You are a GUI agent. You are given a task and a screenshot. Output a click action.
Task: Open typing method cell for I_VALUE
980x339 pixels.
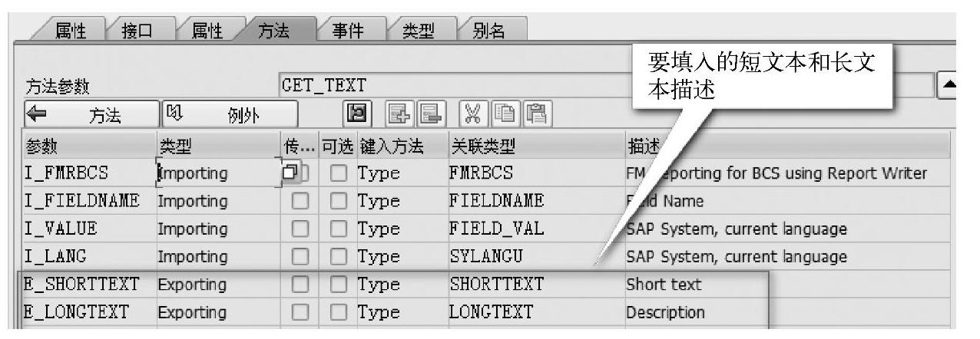(x=399, y=229)
